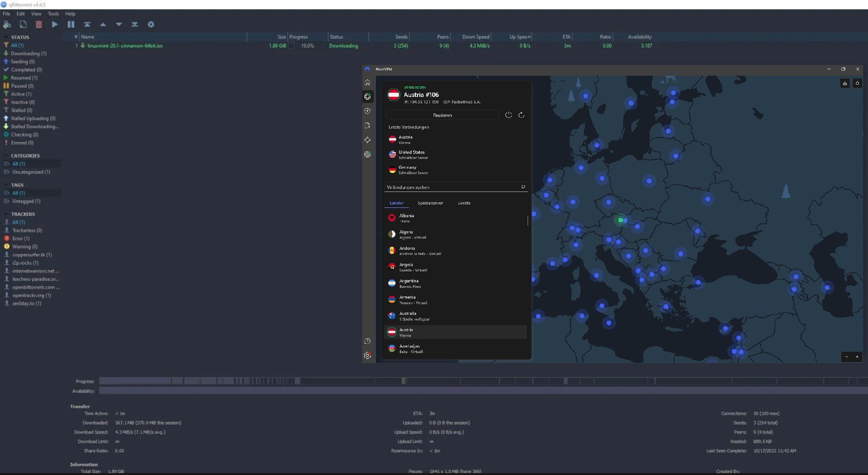Open qBittorrent File menu

point(6,14)
